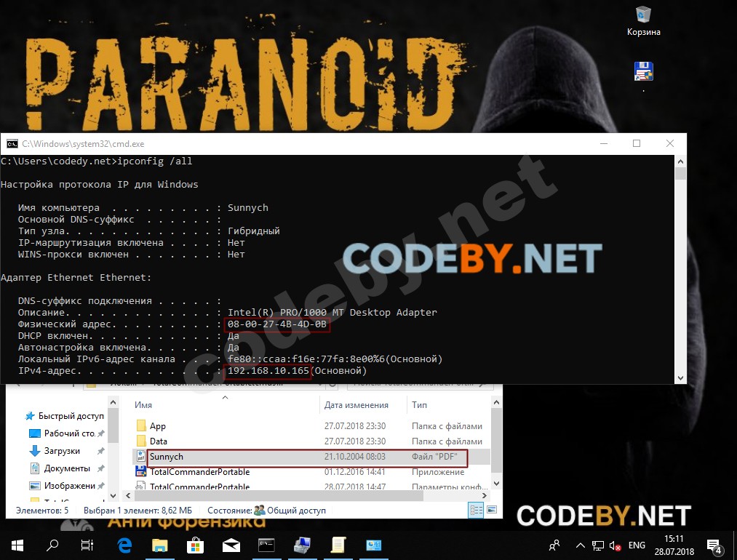Launch Microsoft Edge from taskbar

point(124,545)
